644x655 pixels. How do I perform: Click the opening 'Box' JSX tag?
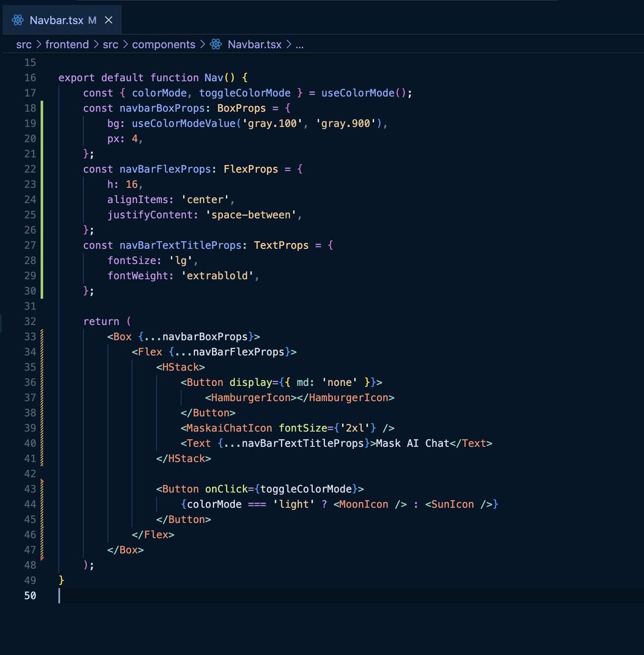[x=122, y=337]
